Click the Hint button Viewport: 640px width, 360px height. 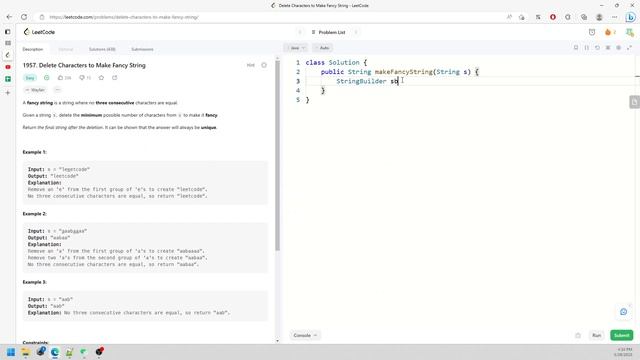pyautogui.click(x=251, y=65)
